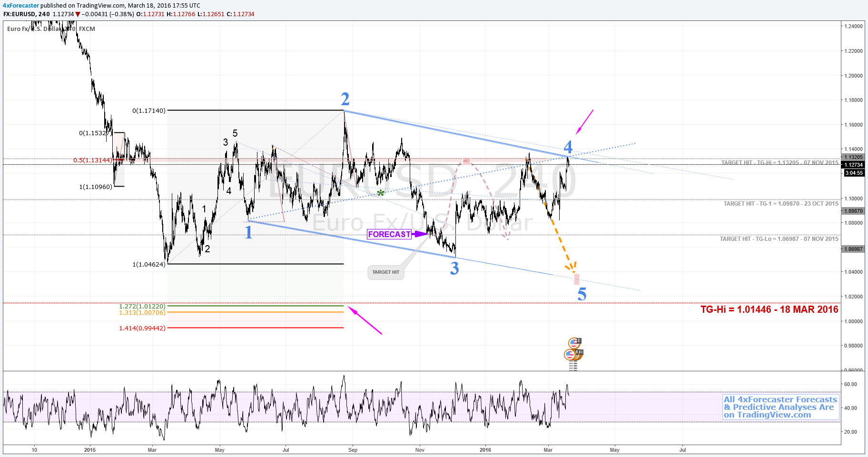Open the 4xForecaster author link
Screen dimensions: 868x457
(x=21, y=6)
